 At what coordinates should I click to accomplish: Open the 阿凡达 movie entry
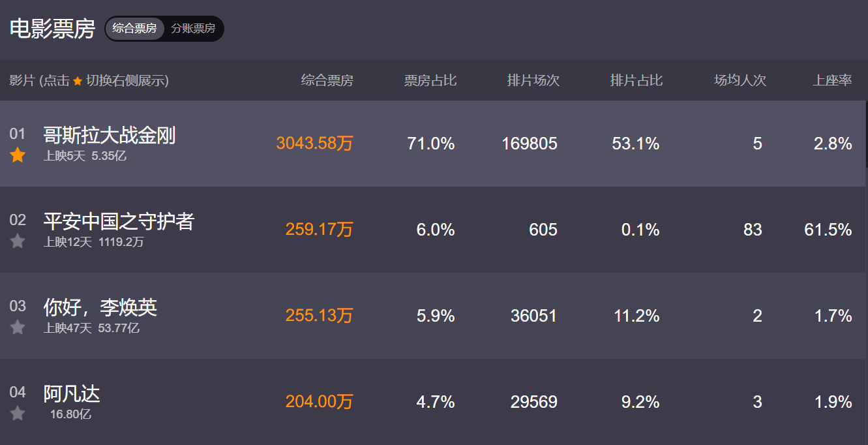point(72,393)
